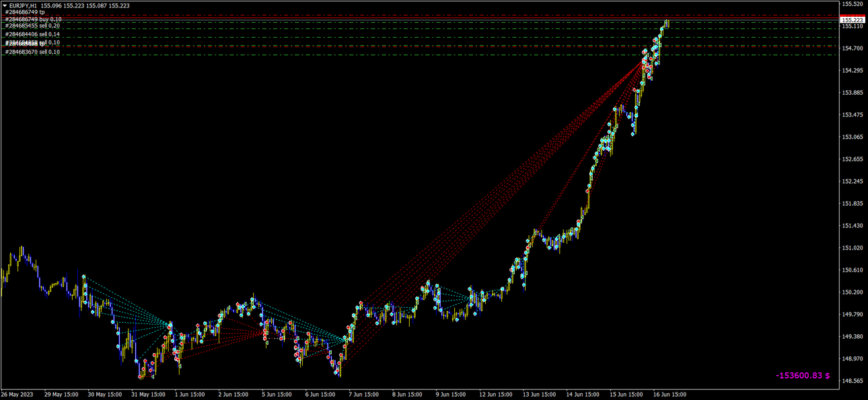The width and height of the screenshot is (868, 400).
Task: Select order label #284684406 sell 0.14
Action: coord(32,34)
